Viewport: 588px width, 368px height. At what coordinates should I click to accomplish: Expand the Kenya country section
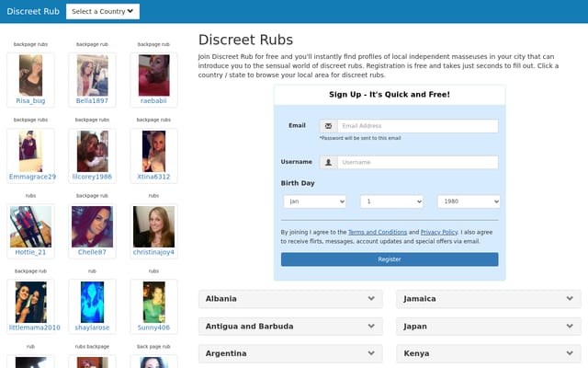tap(489, 353)
